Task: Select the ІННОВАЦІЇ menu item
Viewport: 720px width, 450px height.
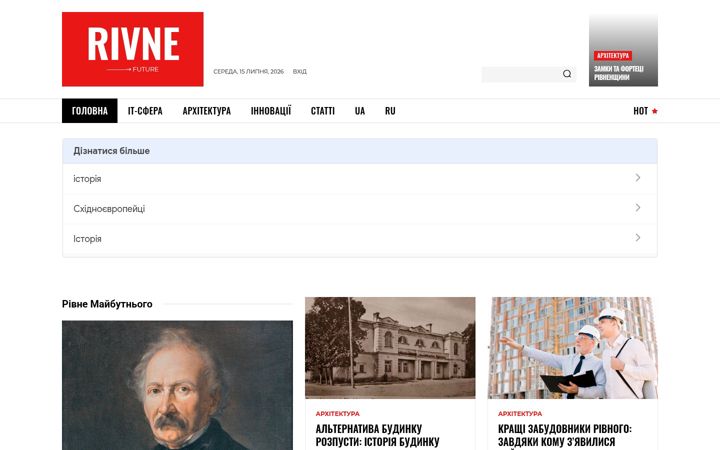Action: coord(271,111)
